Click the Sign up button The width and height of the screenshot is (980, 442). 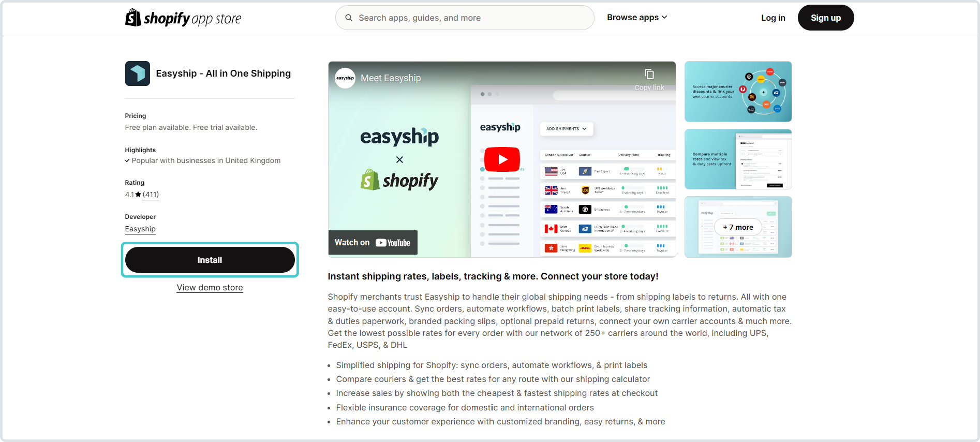[x=826, y=18]
